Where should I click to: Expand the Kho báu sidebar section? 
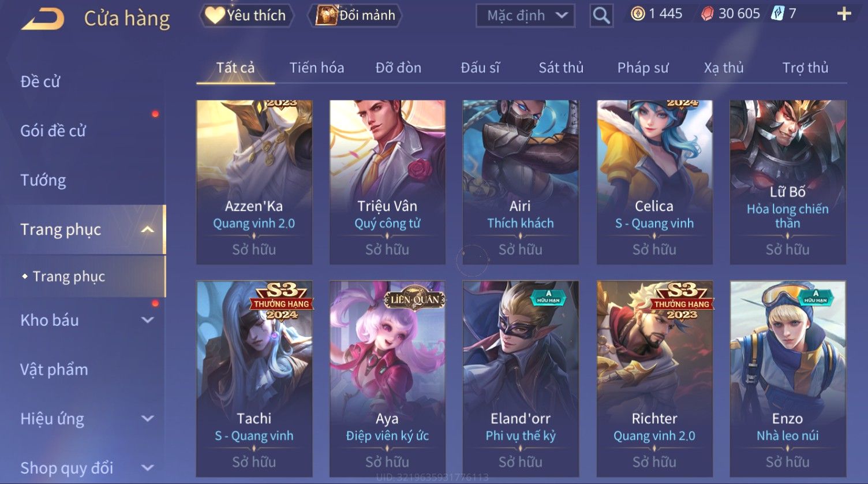148,320
